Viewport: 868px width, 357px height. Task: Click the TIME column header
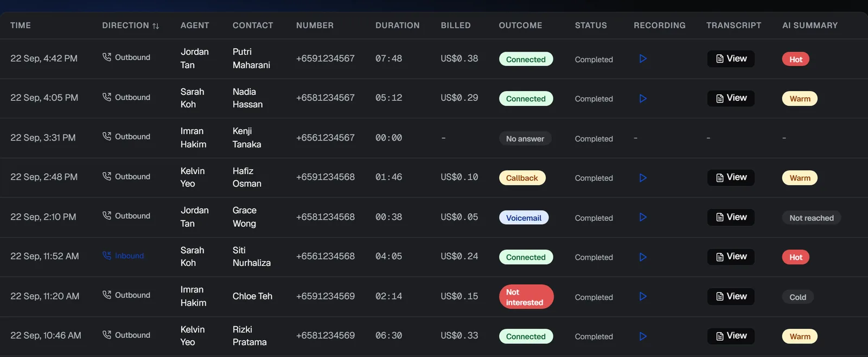21,25
